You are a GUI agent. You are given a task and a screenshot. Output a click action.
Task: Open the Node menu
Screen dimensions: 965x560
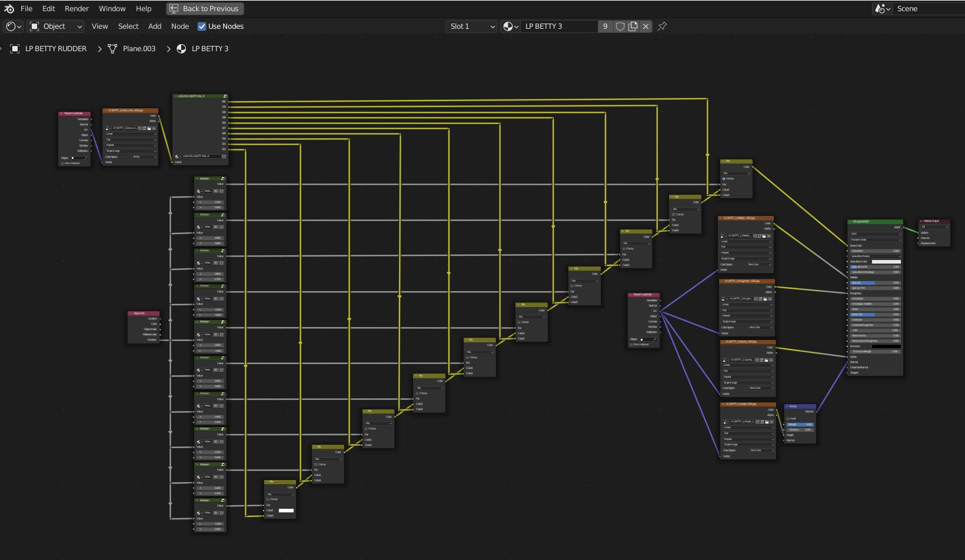pyautogui.click(x=180, y=26)
